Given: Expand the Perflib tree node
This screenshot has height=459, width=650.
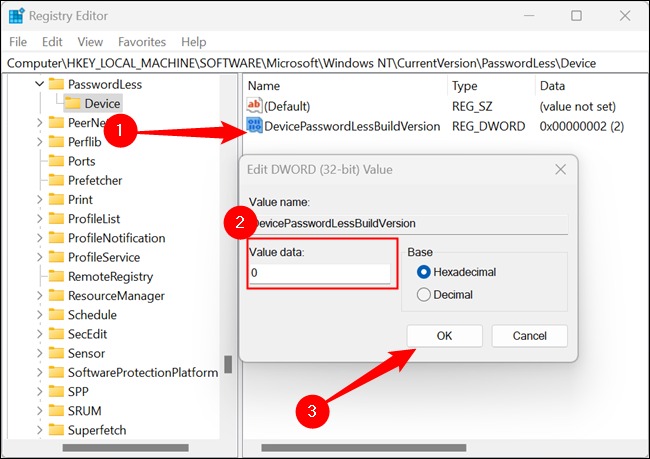Looking at the screenshot, I should coord(39,142).
